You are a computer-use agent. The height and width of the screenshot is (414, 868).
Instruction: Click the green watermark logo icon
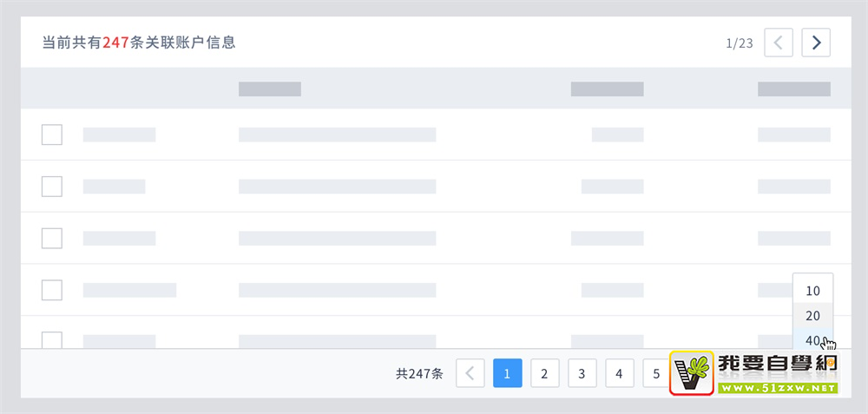pos(692,373)
